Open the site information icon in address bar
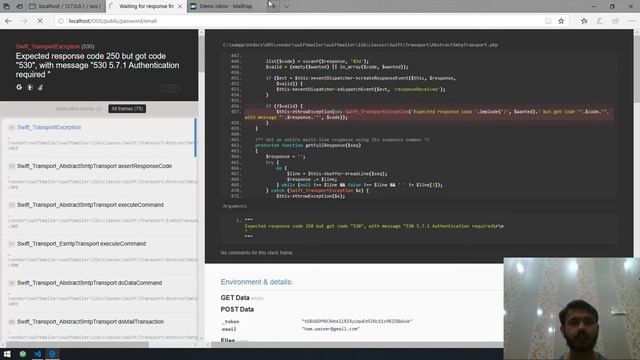640x360 pixels. coord(61,21)
